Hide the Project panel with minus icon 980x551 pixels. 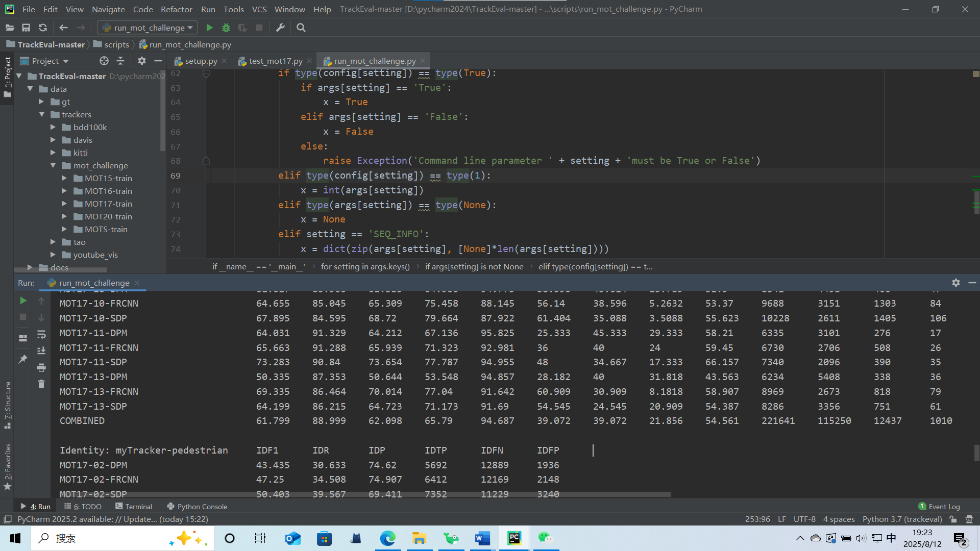(158, 61)
